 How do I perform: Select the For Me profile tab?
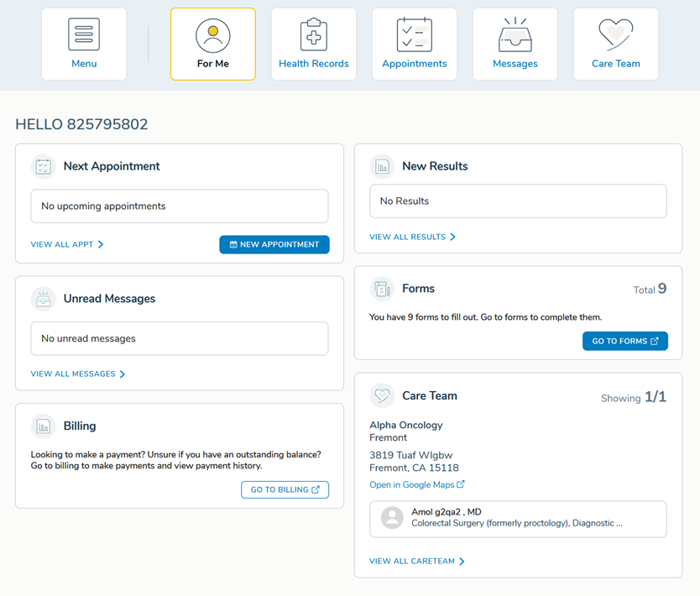pos(213,35)
